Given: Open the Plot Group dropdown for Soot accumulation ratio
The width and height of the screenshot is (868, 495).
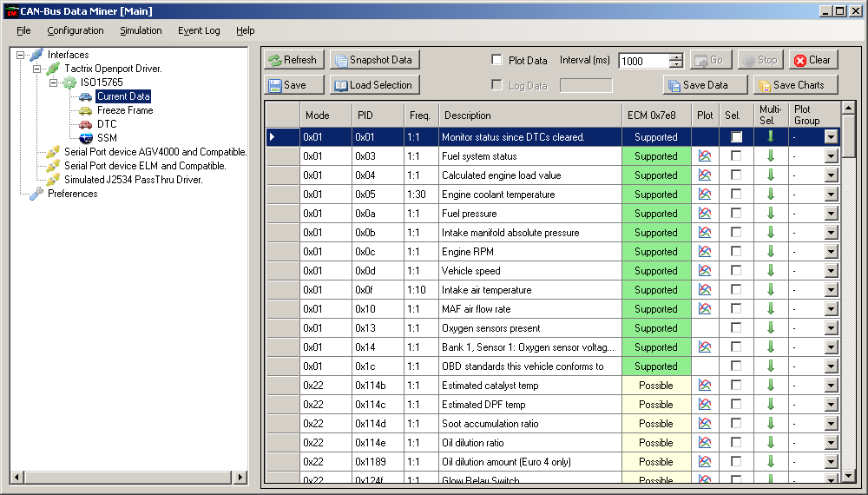Looking at the screenshot, I should [x=831, y=424].
